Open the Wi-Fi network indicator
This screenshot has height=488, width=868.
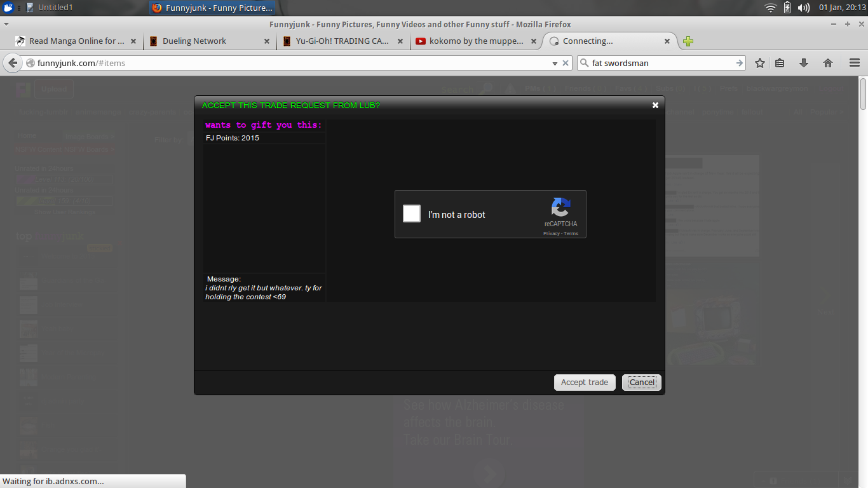(770, 8)
